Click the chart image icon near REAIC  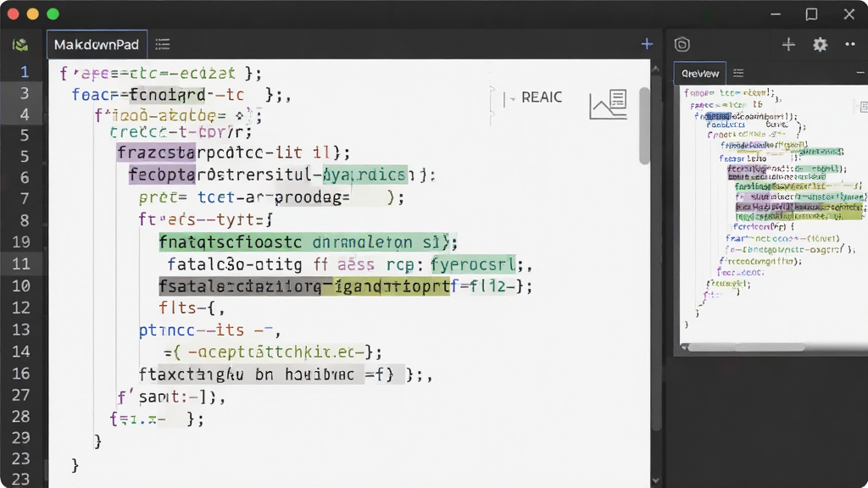point(609,104)
